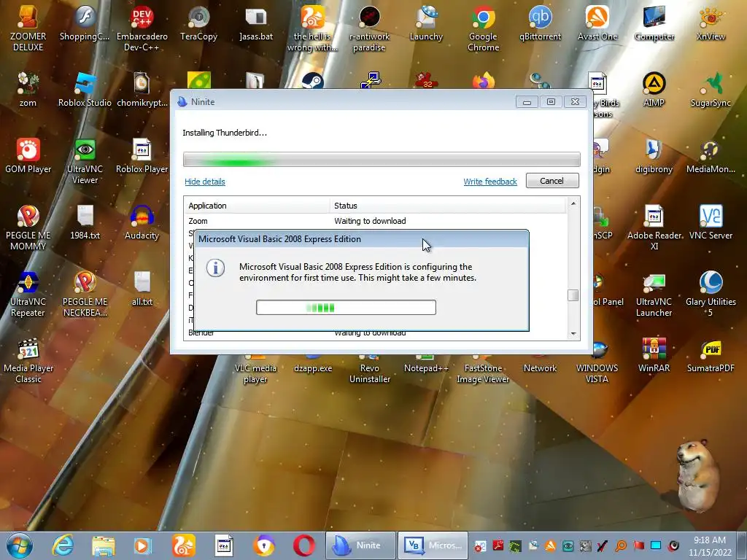This screenshot has height=560, width=747.
Task: Open the Write feedback link in Ninite
Action: 489,182
